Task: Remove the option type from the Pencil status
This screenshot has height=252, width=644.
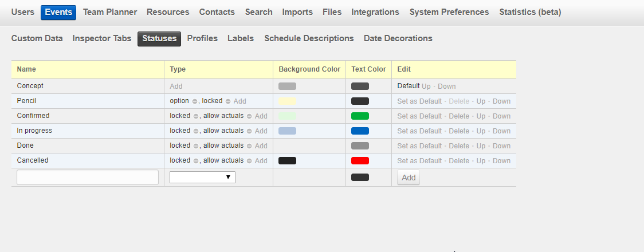Action: [195, 101]
